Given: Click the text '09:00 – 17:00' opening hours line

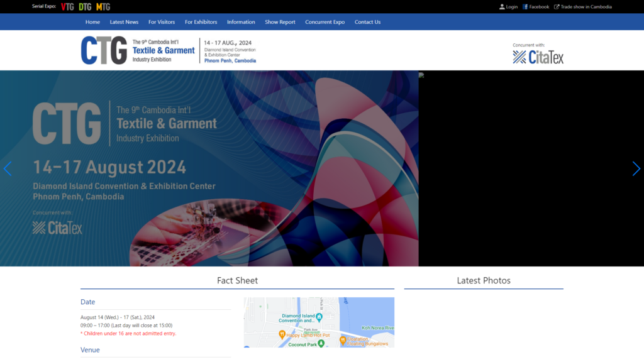Looking at the screenshot, I should (x=126, y=325).
